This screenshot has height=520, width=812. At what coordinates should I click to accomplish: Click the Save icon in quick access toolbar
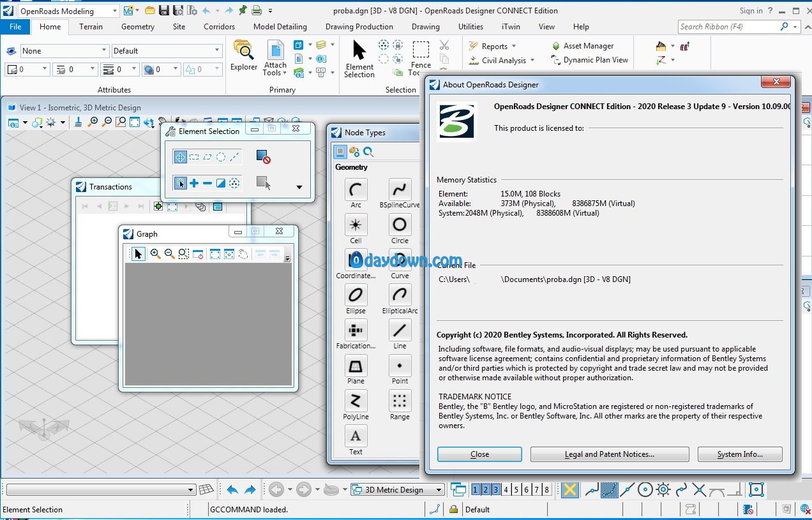[163, 10]
